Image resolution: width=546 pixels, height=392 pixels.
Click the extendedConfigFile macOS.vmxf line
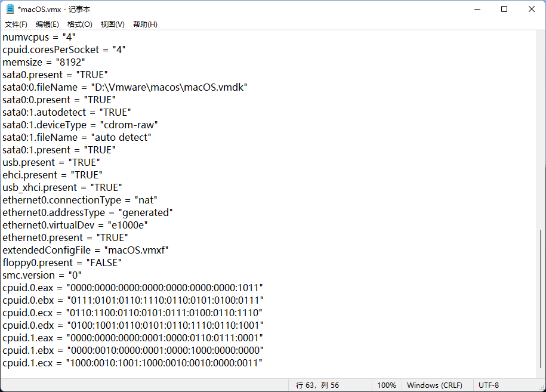(86, 251)
